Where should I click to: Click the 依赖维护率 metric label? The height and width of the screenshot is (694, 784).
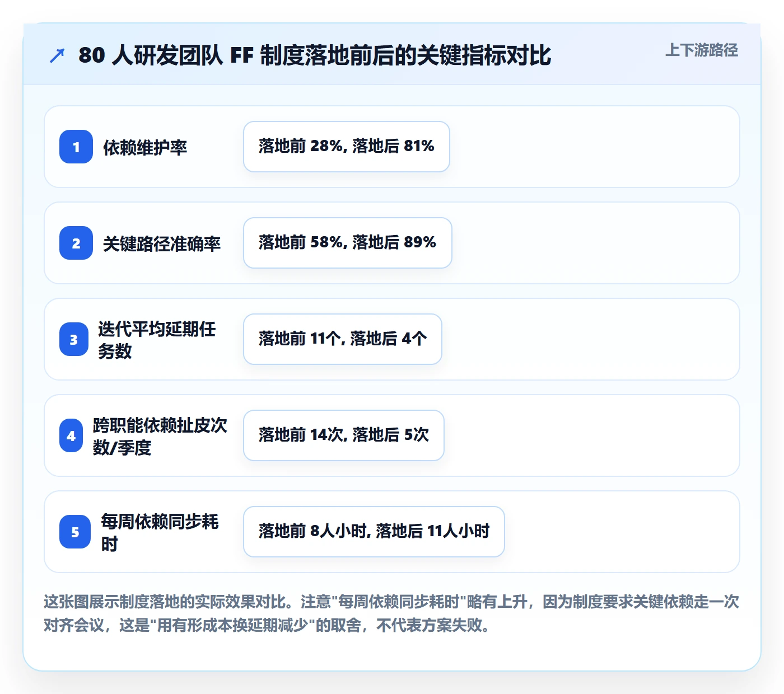pyautogui.click(x=145, y=147)
